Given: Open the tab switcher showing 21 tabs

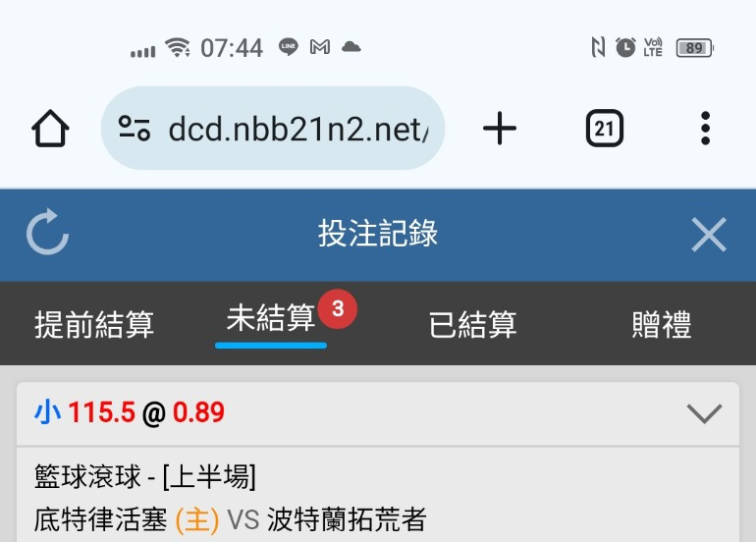Looking at the screenshot, I should 605,129.
